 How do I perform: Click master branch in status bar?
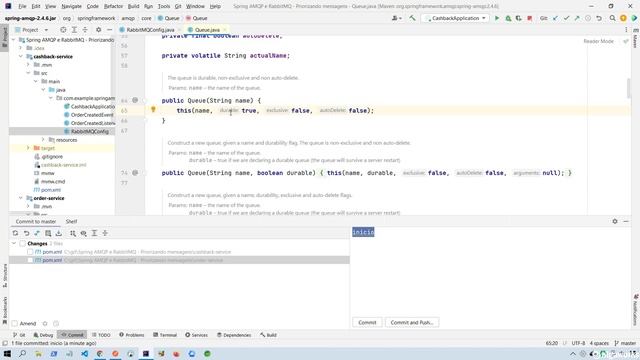(626, 343)
